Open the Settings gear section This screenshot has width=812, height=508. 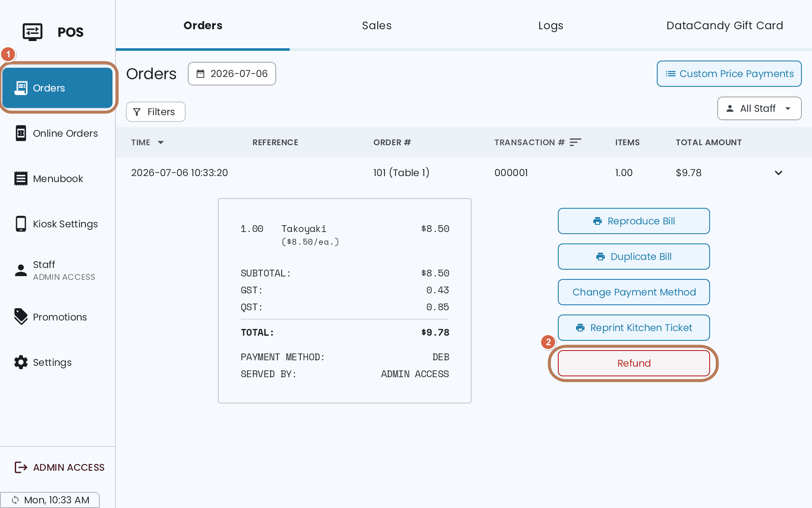[x=58, y=362]
